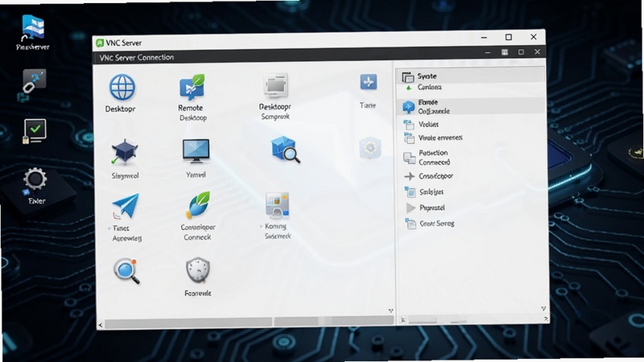644x362 pixels.
Task: Click the magnifier icon with orange dot
Action: click(126, 270)
